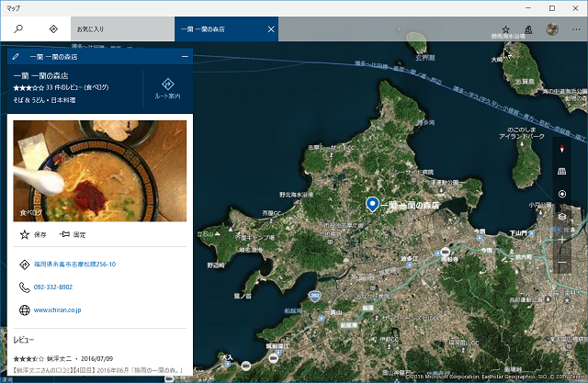Image resolution: width=588 pixels, height=383 pixels.
Task: Click the blue map pin for 一蘭の森店
Action: point(372,204)
